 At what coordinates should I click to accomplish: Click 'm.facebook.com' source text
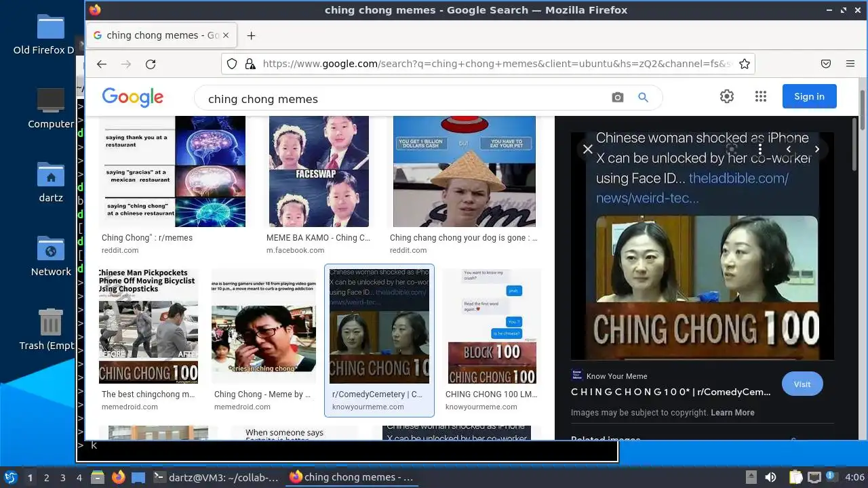coord(295,250)
